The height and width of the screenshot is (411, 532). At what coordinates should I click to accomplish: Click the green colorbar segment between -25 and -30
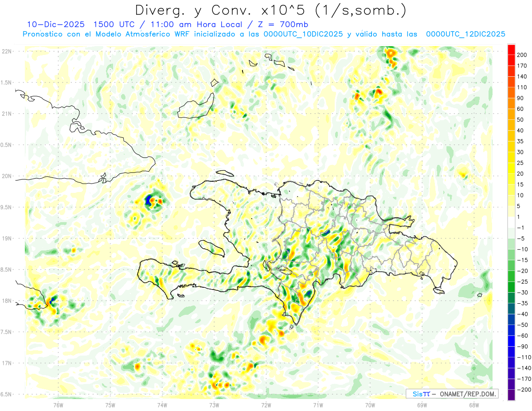512,287
